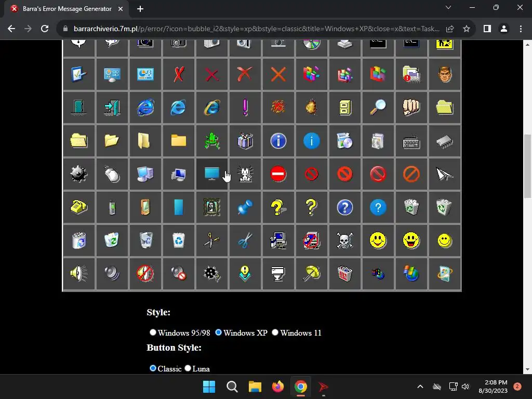The image size is (532, 399).
Task: Select the orange prohibited circle icon
Action: (411, 174)
